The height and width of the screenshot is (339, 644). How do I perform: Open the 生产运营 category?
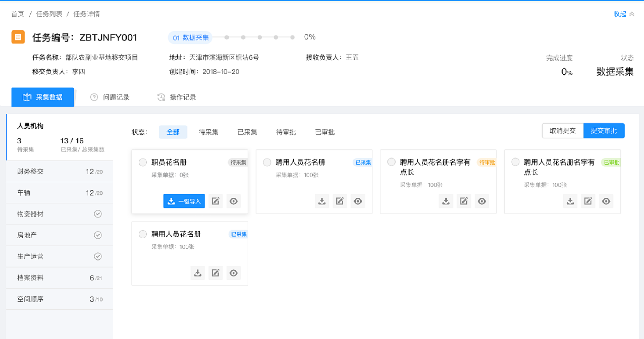[60, 256]
